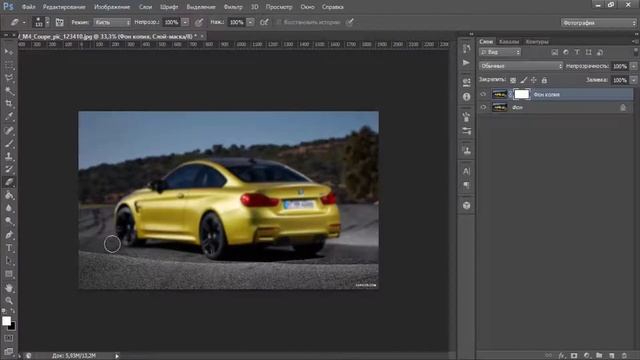Open the Фильтр menu

pyautogui.click(x=233, y=7)
